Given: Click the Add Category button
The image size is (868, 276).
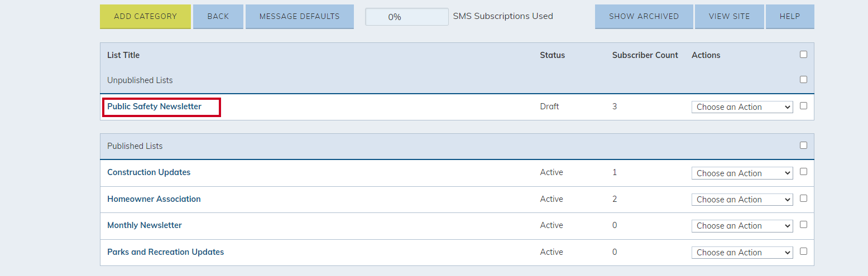Looking at the screenshot, I should click(145, 16).
